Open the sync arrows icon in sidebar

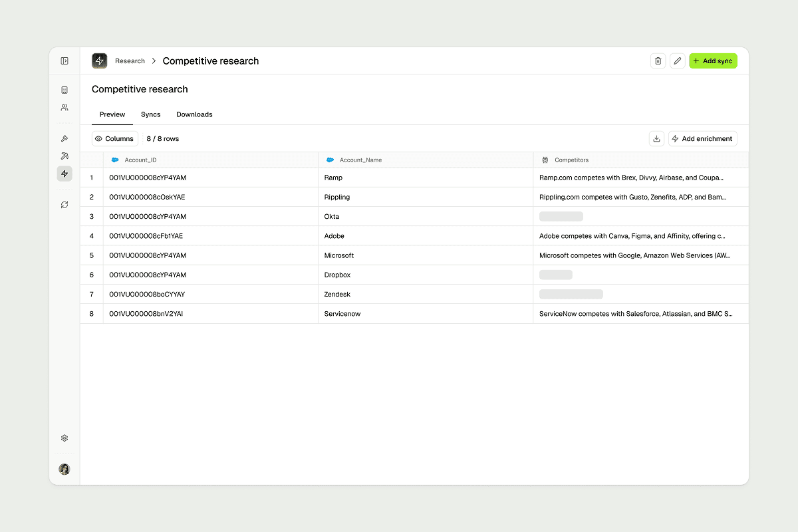(x=65, y=205)
